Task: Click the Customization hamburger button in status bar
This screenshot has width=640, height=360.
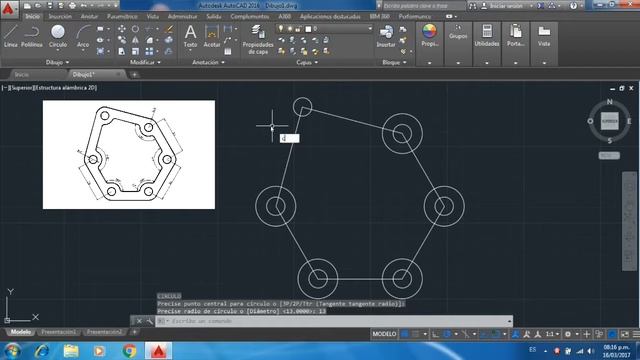Action: click(x=636, y=334)
